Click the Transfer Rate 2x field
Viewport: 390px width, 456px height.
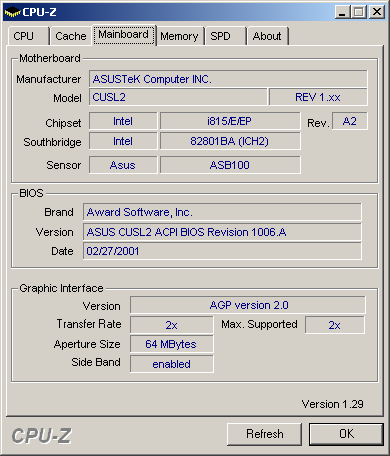point(172,325)
